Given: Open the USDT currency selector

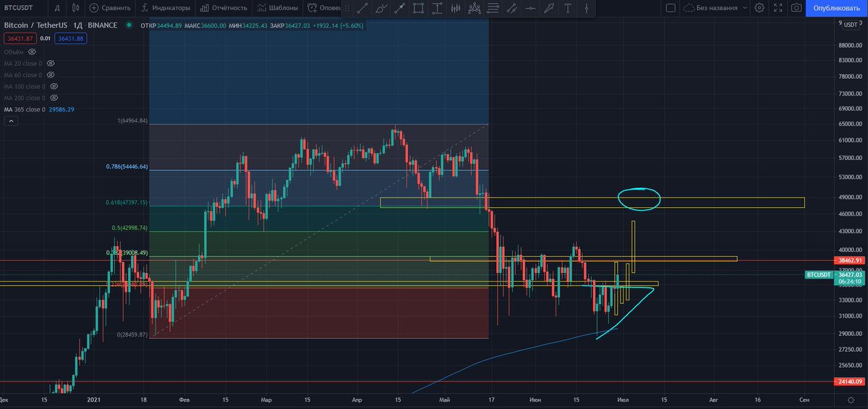Looking at the screenshot, I should (849, 25).
